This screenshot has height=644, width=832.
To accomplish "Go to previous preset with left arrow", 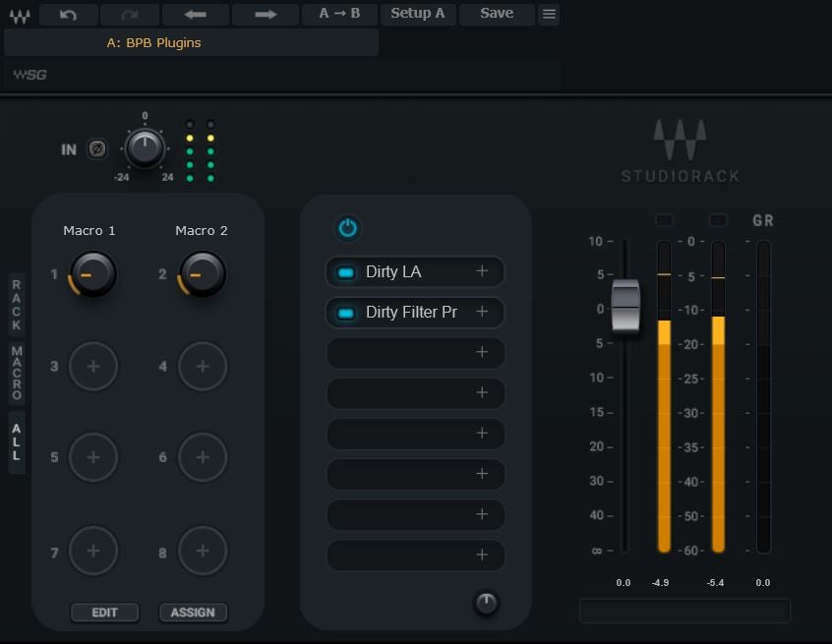I will (x=195, y=14).
